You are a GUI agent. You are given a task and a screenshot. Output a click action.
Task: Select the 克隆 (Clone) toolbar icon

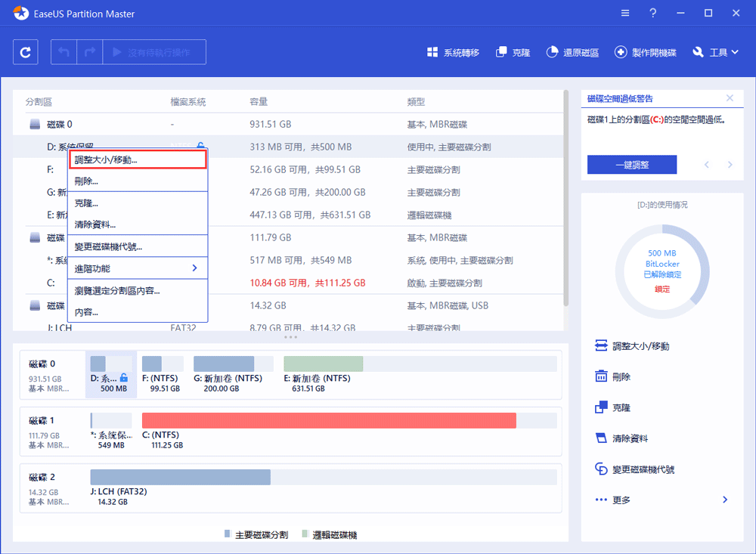point(513,51)
